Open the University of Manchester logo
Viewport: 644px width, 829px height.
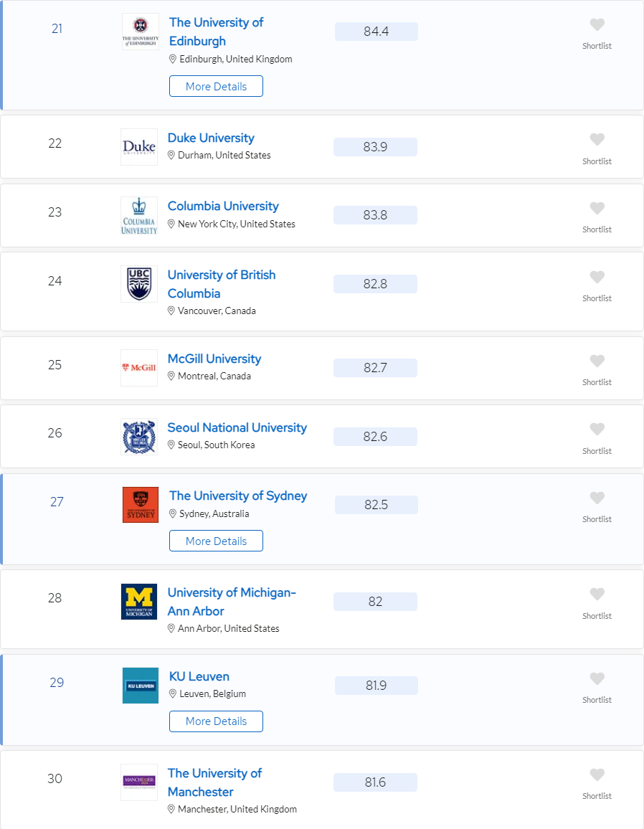[x=139, y=782]
